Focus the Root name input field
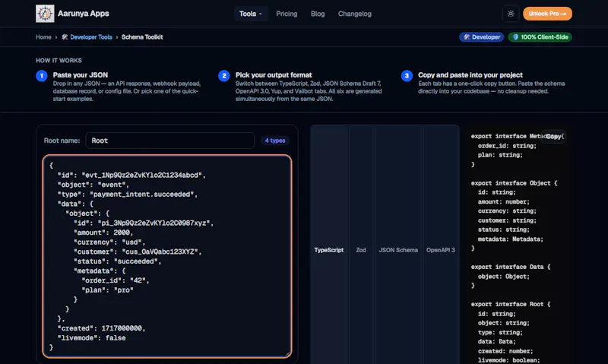The width and height of the screenshot is (608, 364). pyautogui.click(x=169, y=141)
